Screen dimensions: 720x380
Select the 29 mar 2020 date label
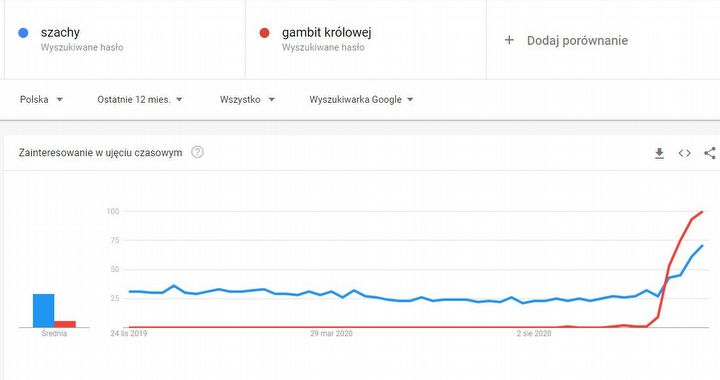click(331, 334)
